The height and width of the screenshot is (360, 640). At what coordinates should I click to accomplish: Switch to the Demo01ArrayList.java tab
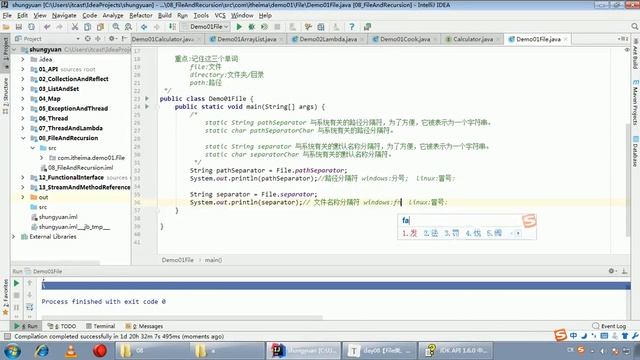point(247,39)
